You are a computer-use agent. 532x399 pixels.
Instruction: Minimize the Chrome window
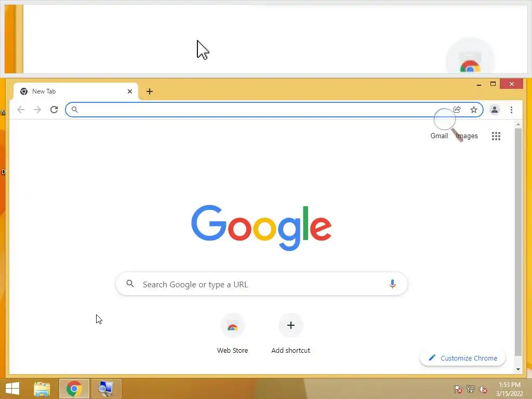click(x=478, y=84)
